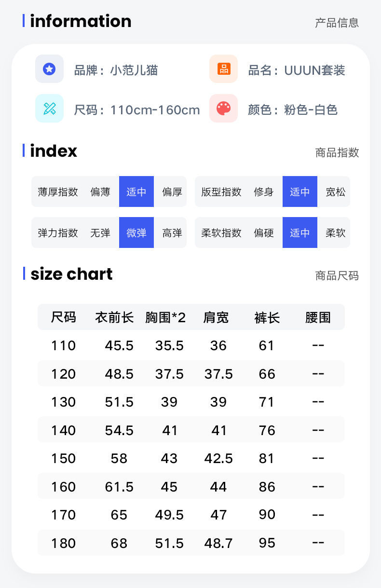Click the 裤长 column header
Viewport: 381px width, 588px height.
tap(267, 317)
